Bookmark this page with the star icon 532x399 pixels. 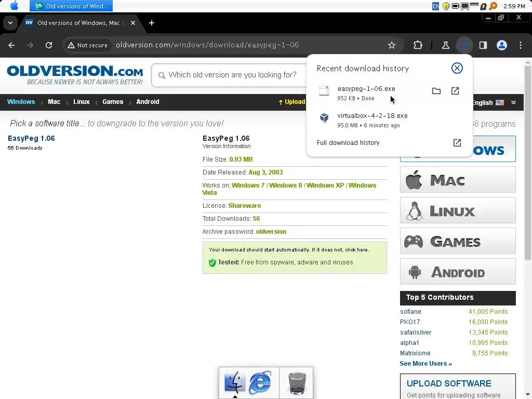(392, 45)
